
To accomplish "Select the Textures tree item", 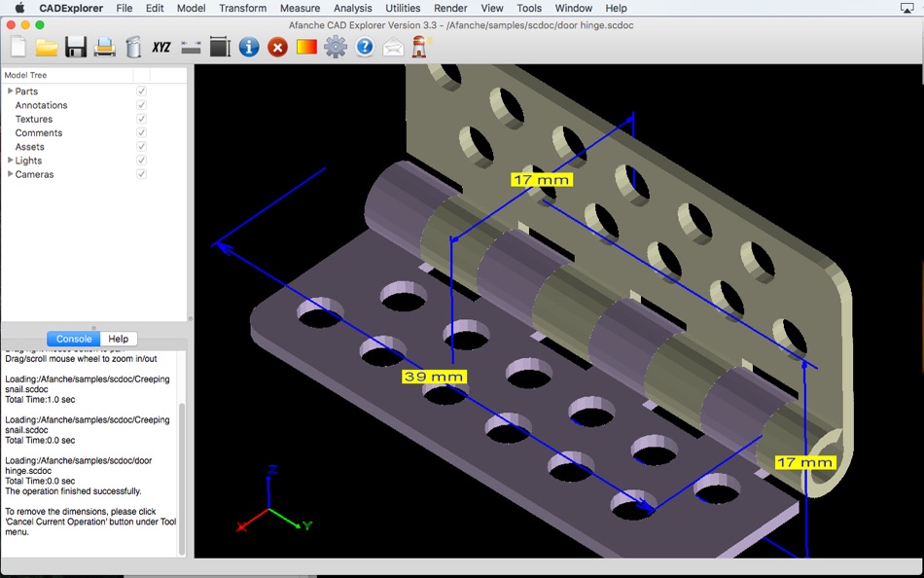I will tap(34, 119).
